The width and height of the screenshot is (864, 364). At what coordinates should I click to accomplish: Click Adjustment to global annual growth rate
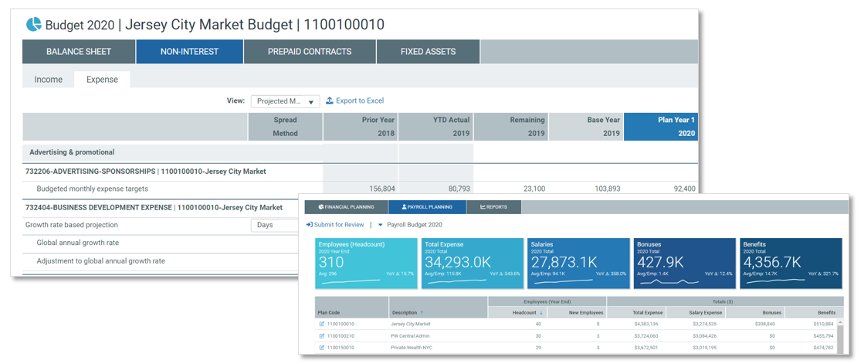(101, 260)
